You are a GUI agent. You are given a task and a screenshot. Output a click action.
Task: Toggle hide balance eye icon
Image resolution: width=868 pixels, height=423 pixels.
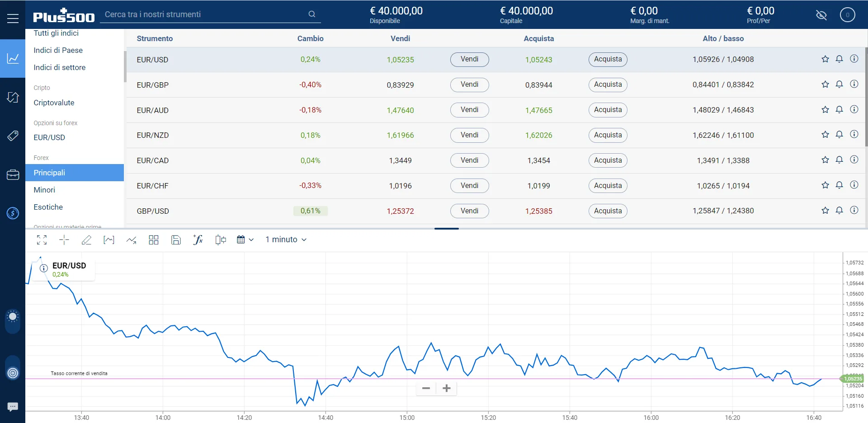(x=821, y=15)
